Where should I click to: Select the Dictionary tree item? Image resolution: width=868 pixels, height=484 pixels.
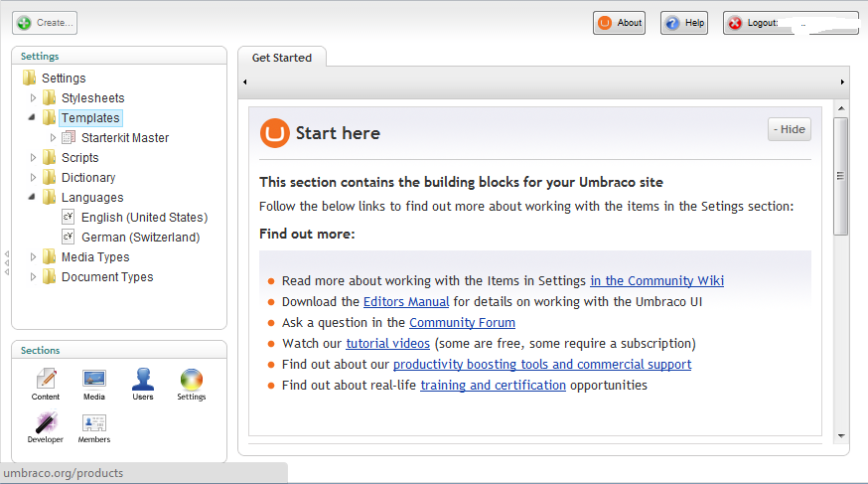[x=88, y=178]
